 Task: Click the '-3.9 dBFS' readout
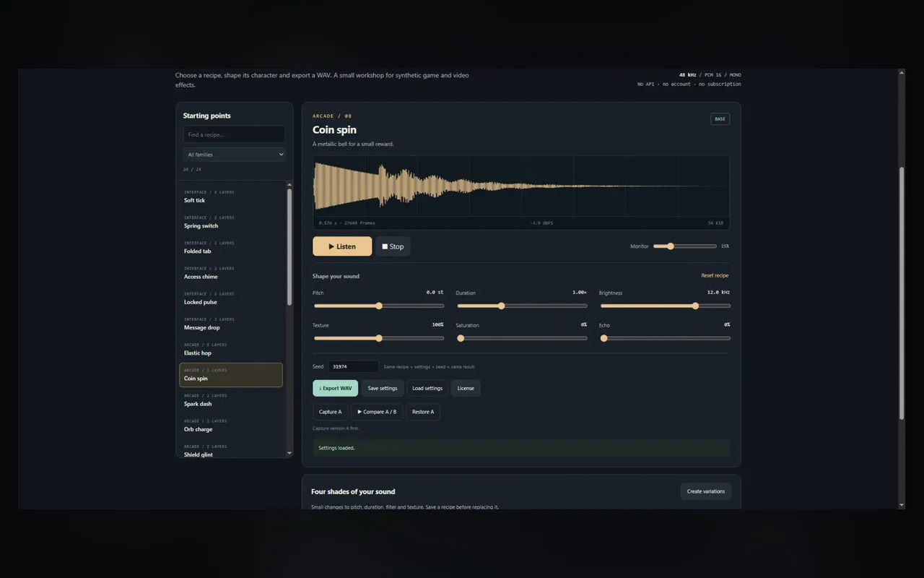tap(541, 223)
